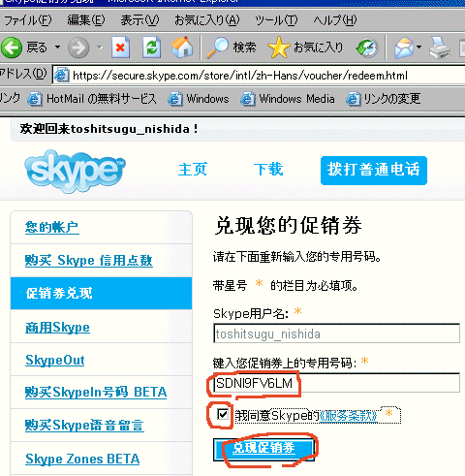Click the green Back arrow icon
Image resolution: width=465 pixels, height=476 pixels.
pyautogui.click(x=12, y=48)
